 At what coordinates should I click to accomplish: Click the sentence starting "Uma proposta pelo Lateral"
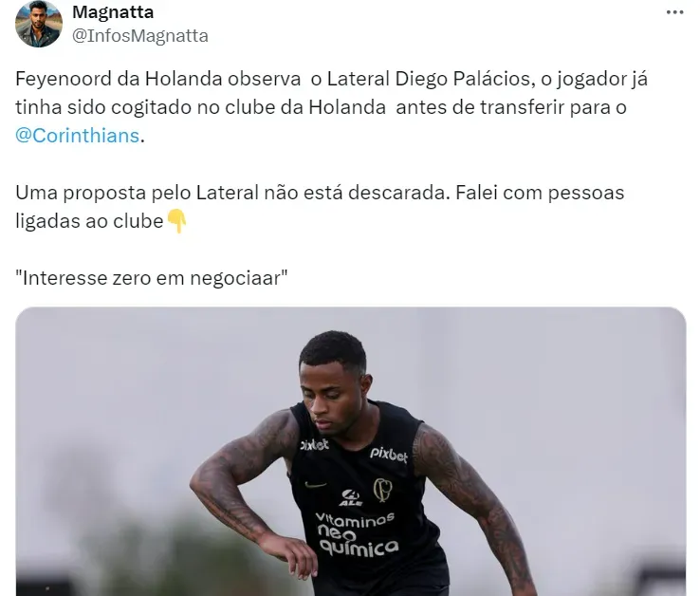point(232,193)
